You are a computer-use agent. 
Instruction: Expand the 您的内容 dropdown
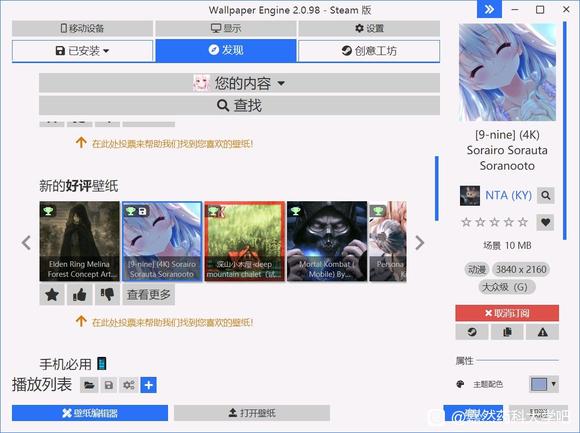coord(239,83)
